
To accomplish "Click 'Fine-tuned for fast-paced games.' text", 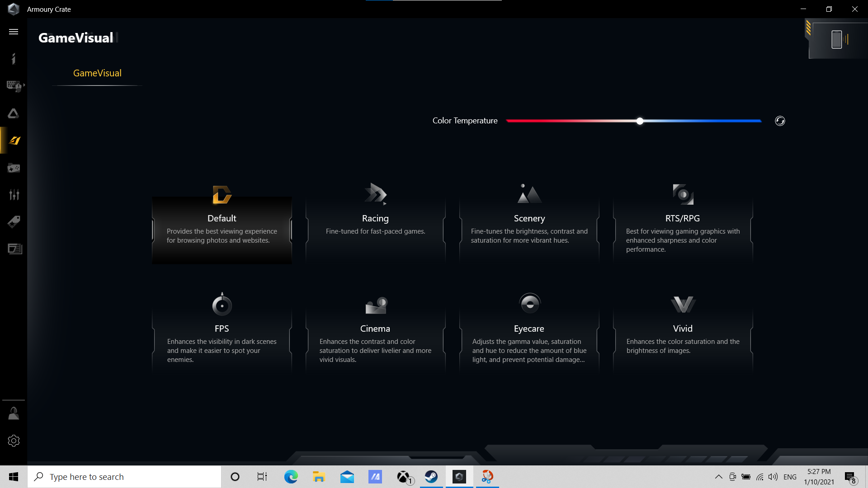I will pyautogui.click(x=375, y=231).
